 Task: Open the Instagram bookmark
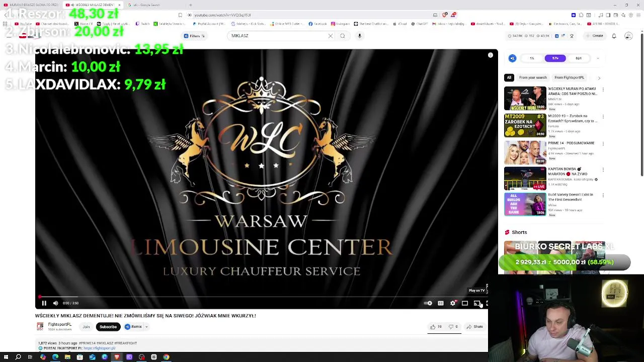point(340,24)
